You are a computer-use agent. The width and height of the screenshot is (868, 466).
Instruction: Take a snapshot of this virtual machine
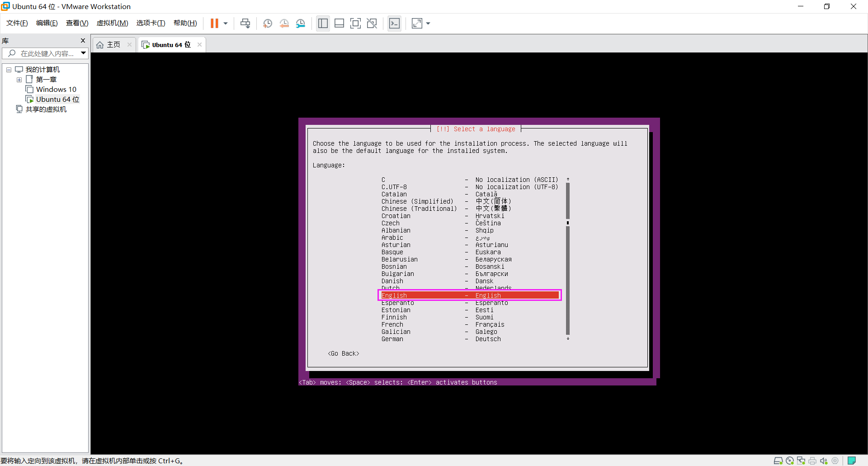pos(268,23)
